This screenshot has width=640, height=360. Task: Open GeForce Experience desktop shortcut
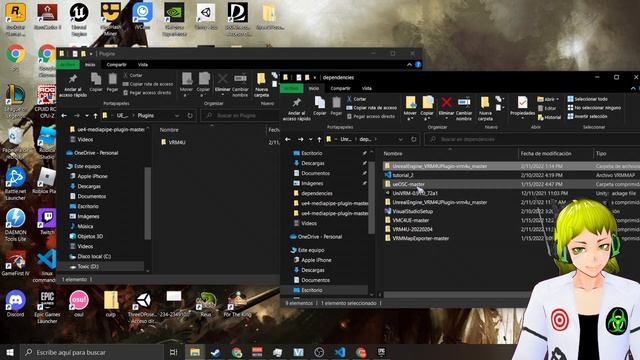tap(174, 19)
